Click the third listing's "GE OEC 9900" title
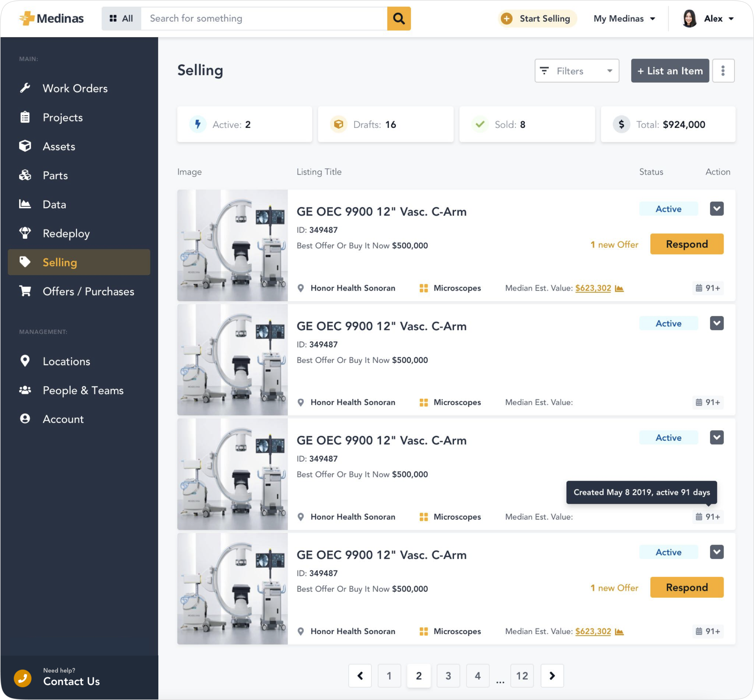Image resolution: width=754 pixels, height=700 pixels. pos(382,440)
